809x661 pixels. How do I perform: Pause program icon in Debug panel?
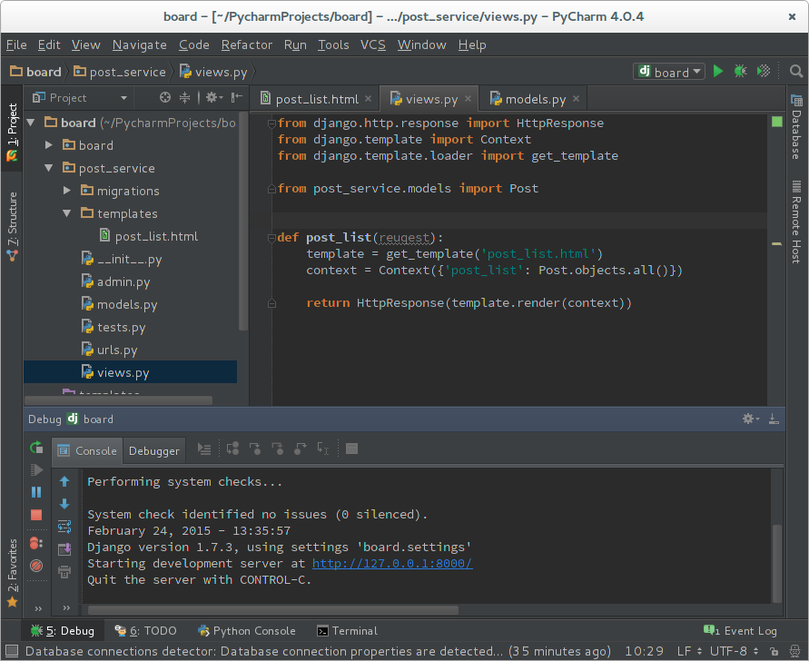(x=36, y=492)
